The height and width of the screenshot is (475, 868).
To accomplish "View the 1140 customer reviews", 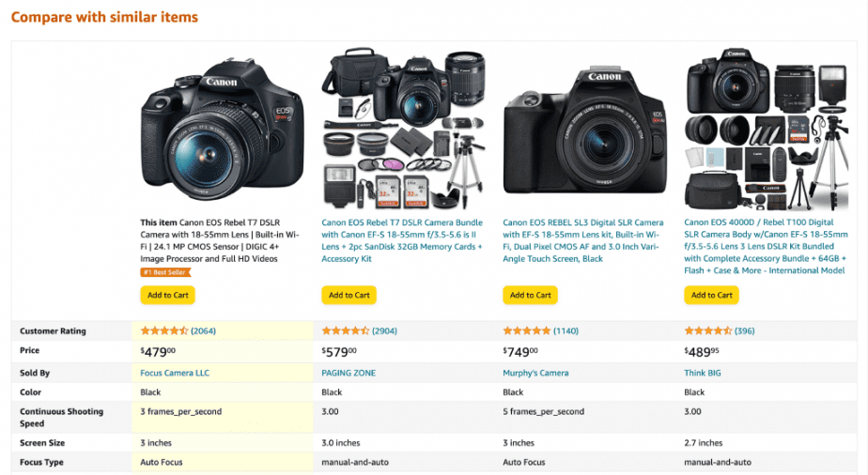I will pos(566,330).
